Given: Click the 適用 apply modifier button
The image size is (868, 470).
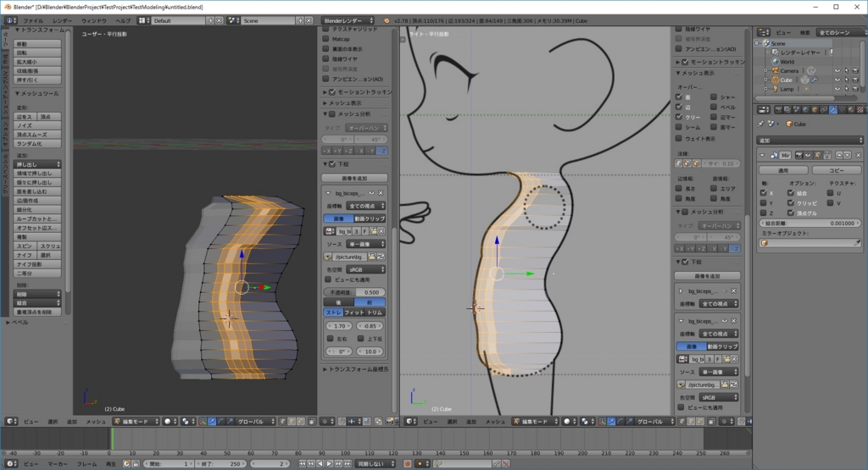Looking at the screenshot, I should (783, 170).
